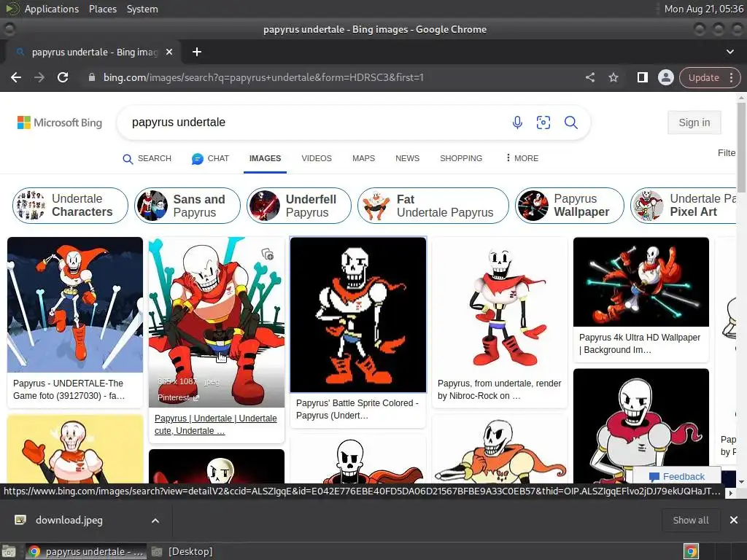Open the Chrome profile avatar
Image resolution: width=747 pixels, height=560 pixels.
click(665, 77)
